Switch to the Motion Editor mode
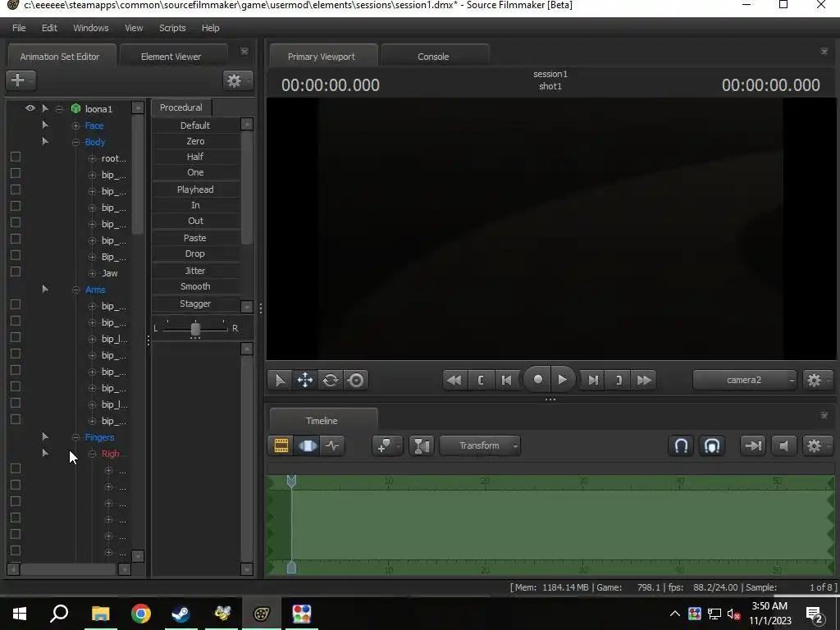The image size is (840, 630). (x=307, y=445)
